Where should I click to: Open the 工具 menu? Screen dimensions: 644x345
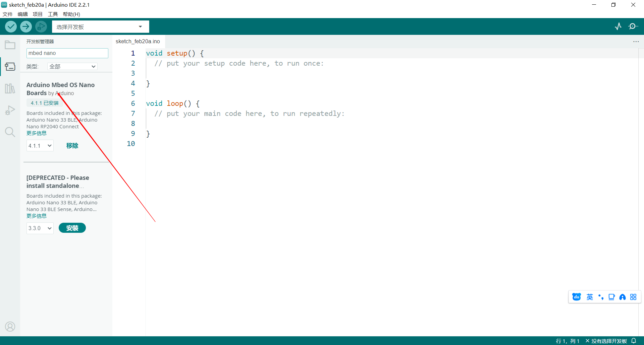pyautogui.click(x=53, y=14)
